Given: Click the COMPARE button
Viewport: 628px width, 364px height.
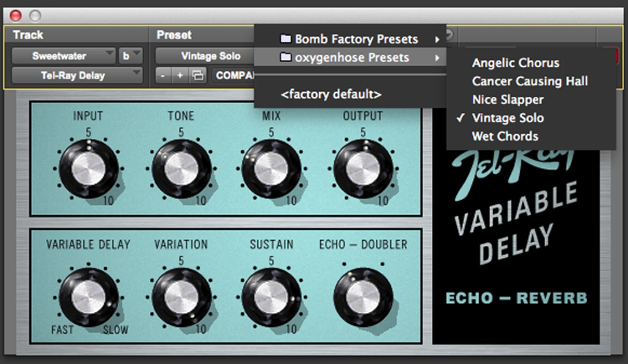Looking at the screenshot, I should click(233, 75).
